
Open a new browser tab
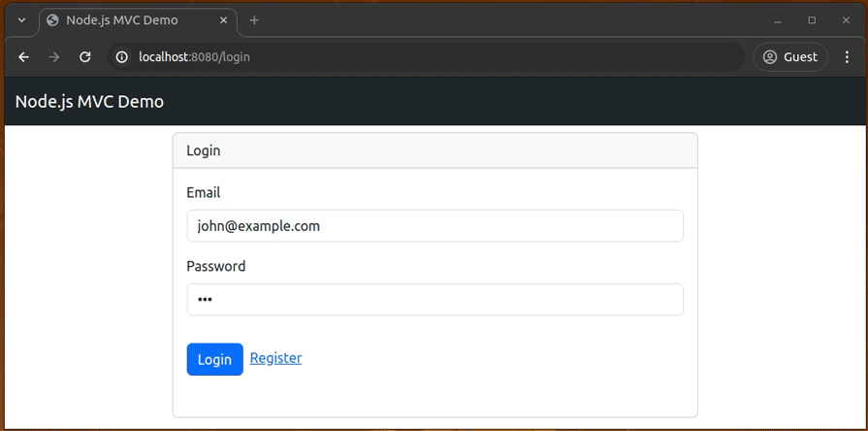pos(254,20)
